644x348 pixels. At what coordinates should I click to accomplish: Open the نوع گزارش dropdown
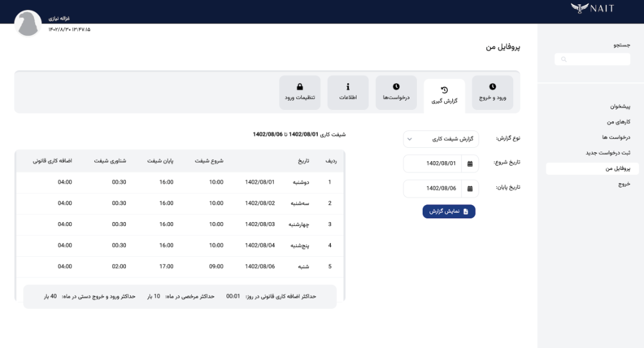click(441, 139)
